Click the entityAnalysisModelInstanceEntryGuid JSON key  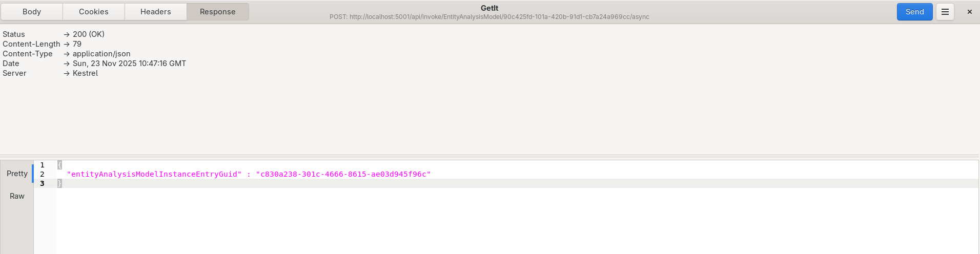(154, 174)
